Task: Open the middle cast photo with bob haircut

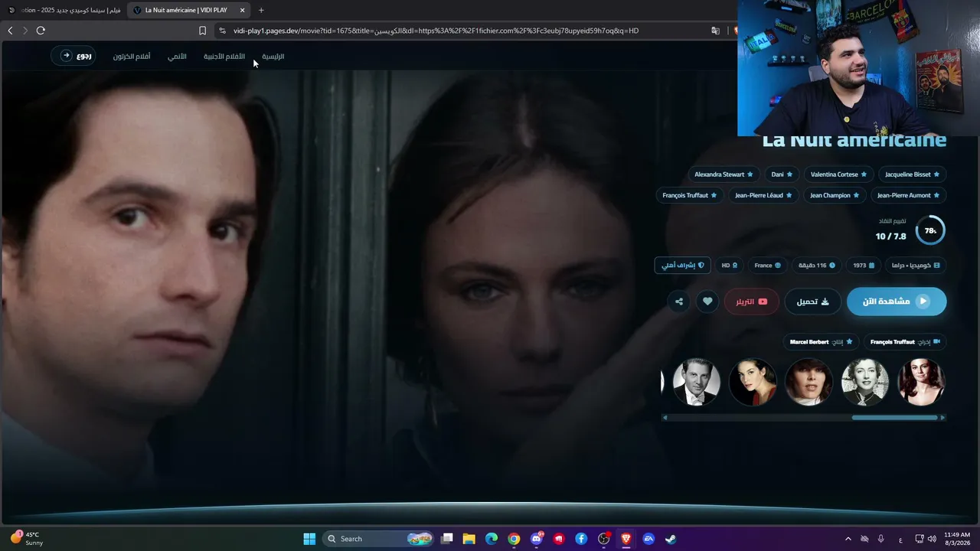Action: [x=809, y=381]
